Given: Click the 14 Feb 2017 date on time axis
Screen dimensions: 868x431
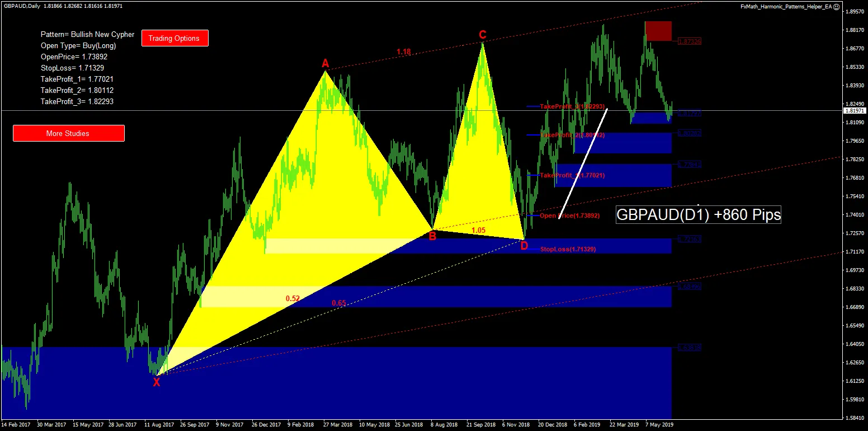Looking at the screenshot, I should point(16,425).
